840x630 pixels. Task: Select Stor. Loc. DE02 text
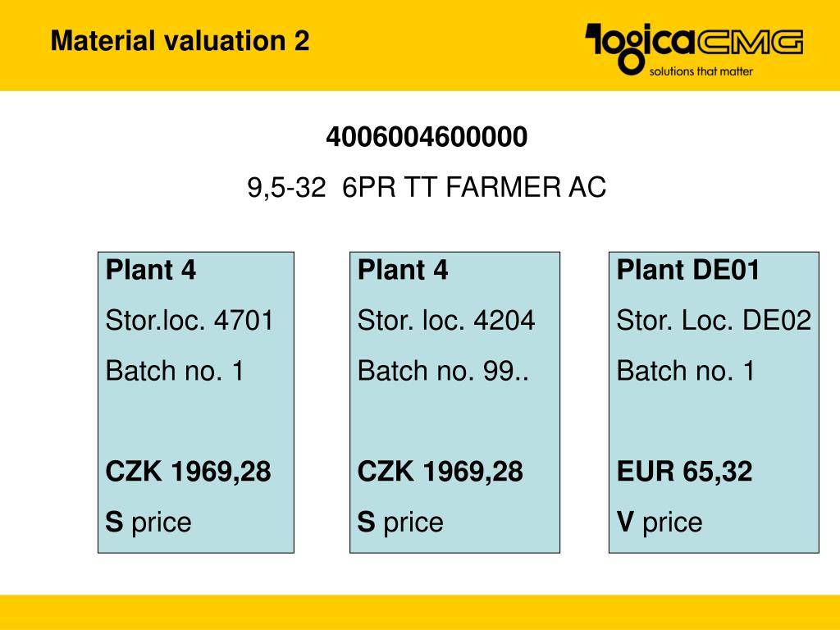(714, 321)
